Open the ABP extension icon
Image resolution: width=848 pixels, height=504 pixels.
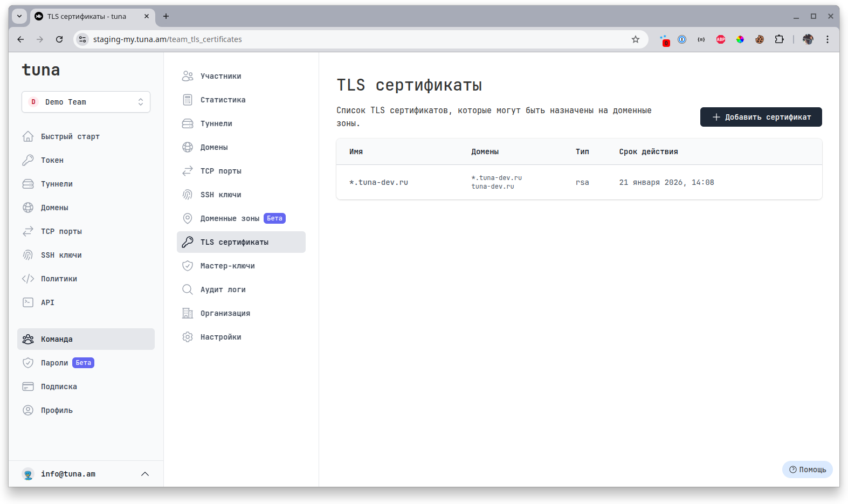(721, 39)
